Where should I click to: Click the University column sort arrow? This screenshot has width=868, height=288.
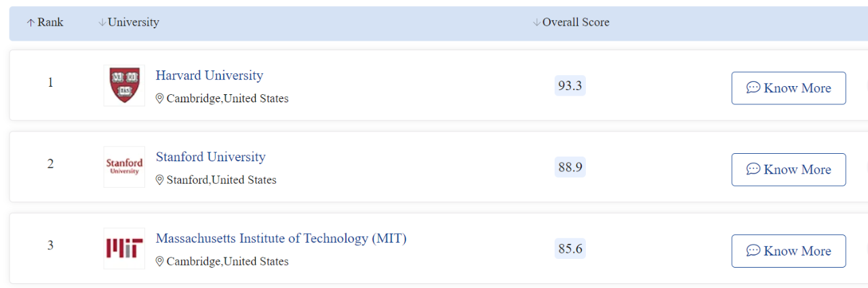pos(102,22)
